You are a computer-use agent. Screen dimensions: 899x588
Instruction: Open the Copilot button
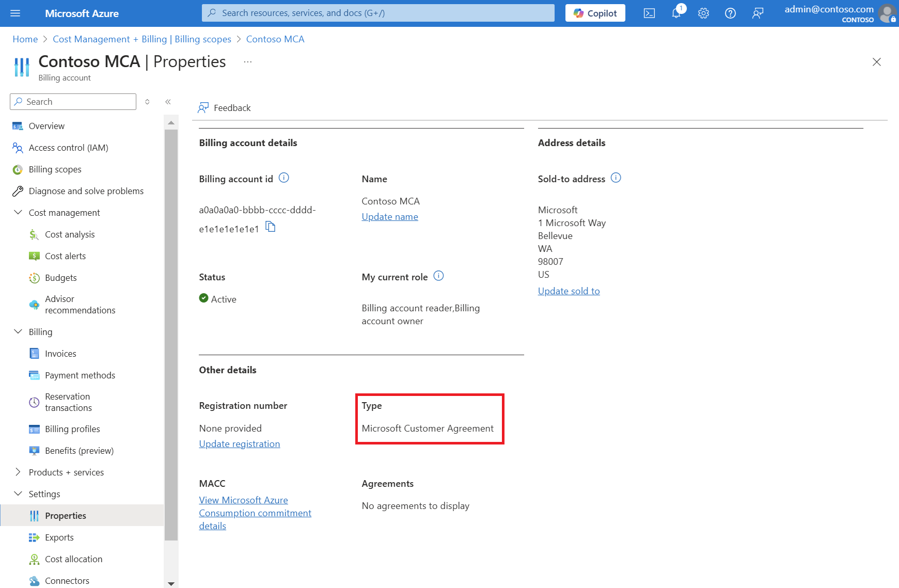click(x=595, y=13)
